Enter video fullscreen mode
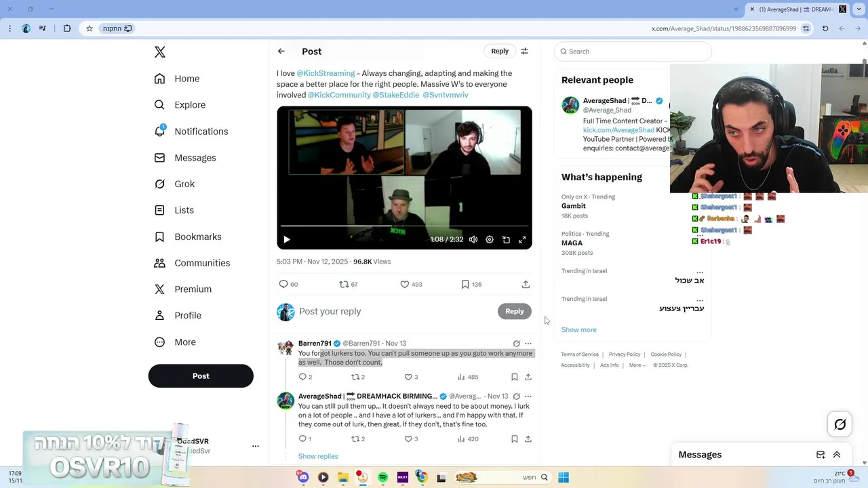Screen dimensions: 868x488 [522, 240]
